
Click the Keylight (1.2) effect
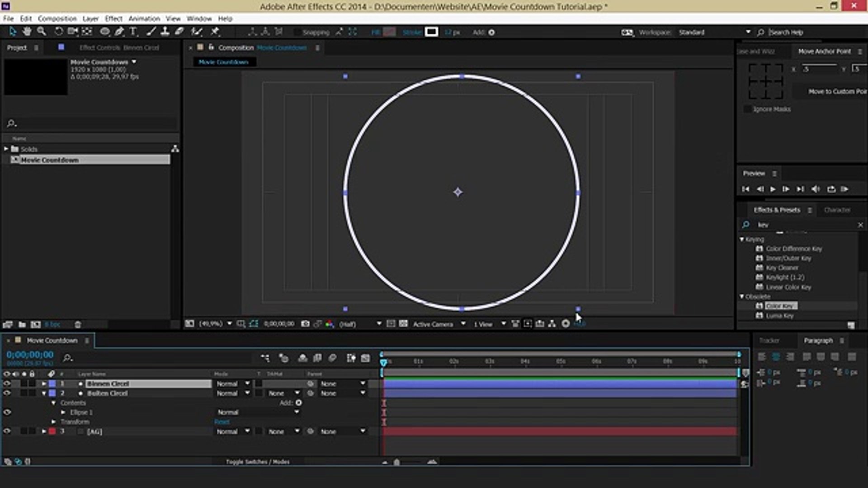(x=785, y=277)
